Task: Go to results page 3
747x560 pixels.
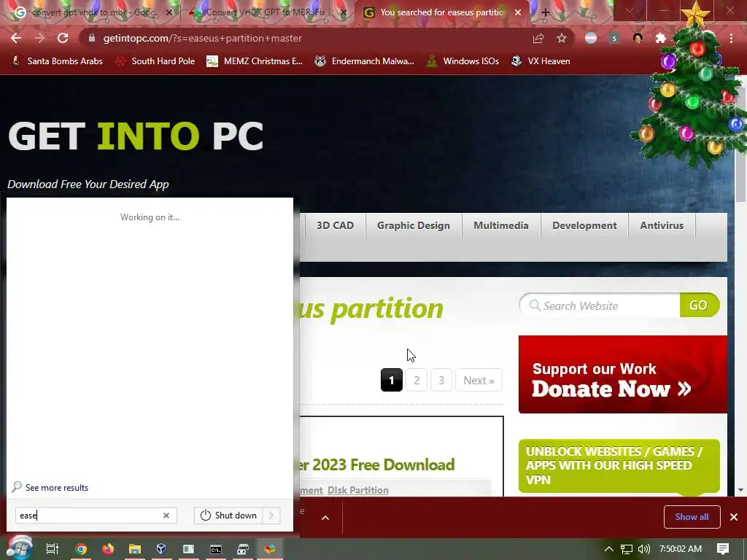Action: tap(441, 380)
